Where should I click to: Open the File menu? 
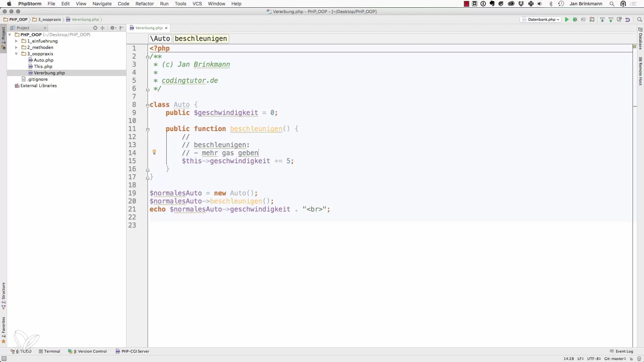[x=51, y=4]
